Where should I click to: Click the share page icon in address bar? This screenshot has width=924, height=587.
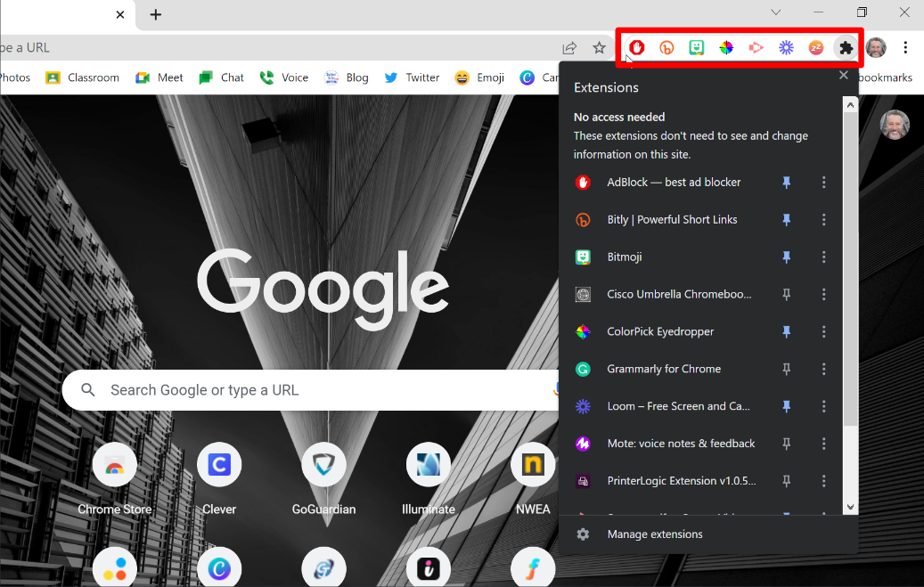point(569,48)
